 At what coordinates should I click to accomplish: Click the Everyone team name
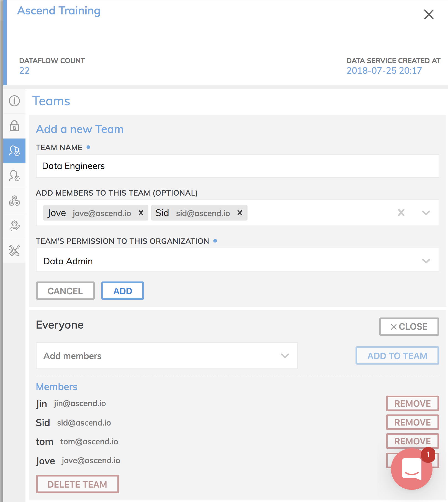(60, 325)
